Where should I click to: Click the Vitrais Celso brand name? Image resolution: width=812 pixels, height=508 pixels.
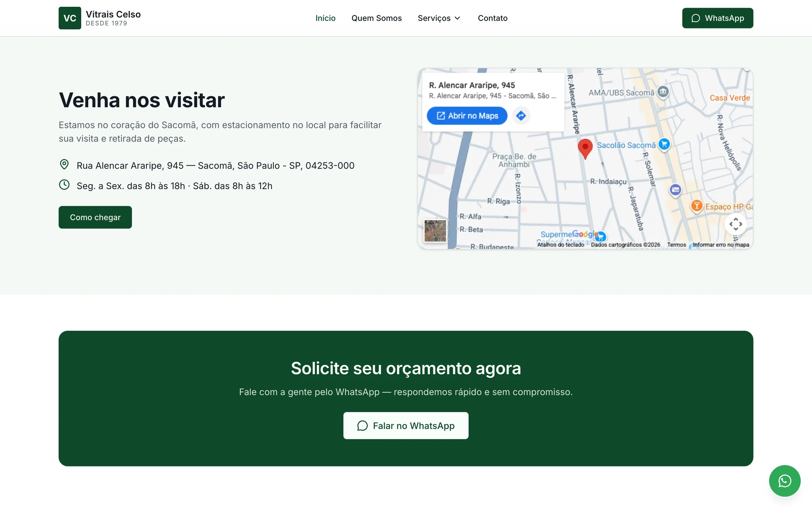113,14
